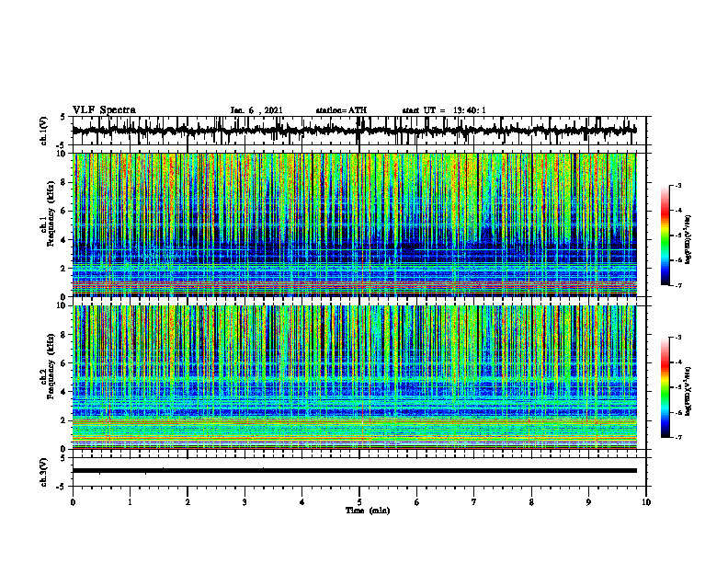Viewport: 728px width, 563px height.
Task: Click the "ch.1(V)" axis label
Action: 44,131
